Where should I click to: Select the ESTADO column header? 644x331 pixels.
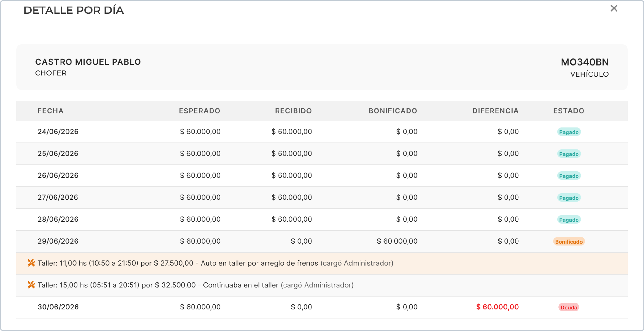[x=568, y=111]
